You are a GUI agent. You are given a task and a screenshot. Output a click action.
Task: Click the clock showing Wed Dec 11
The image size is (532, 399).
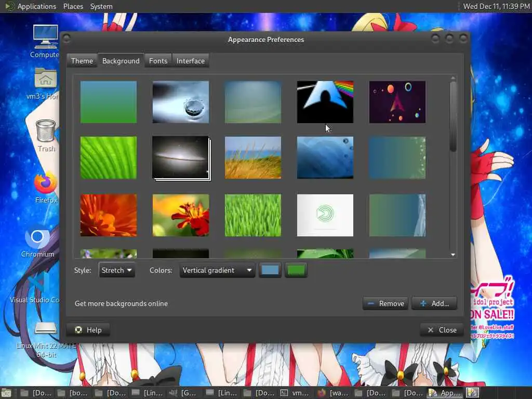tap(496, 6)
